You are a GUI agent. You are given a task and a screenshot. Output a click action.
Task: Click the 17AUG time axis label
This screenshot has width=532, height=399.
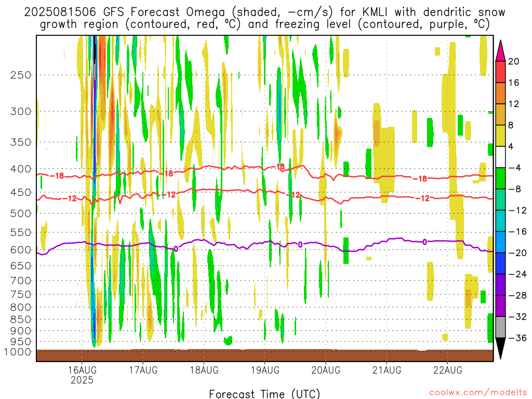pos(143,370)
